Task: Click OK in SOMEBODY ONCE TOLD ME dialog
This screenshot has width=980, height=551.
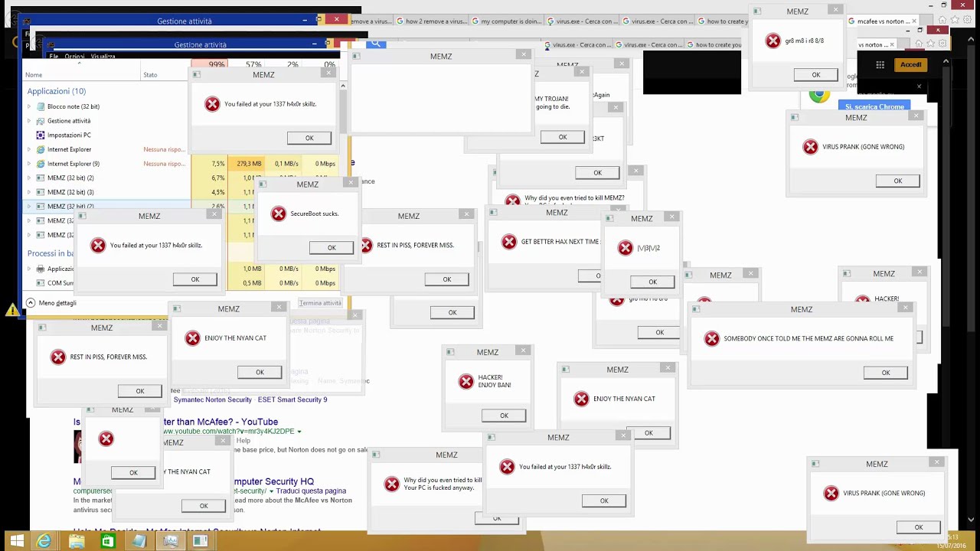Action: point(886,373)
